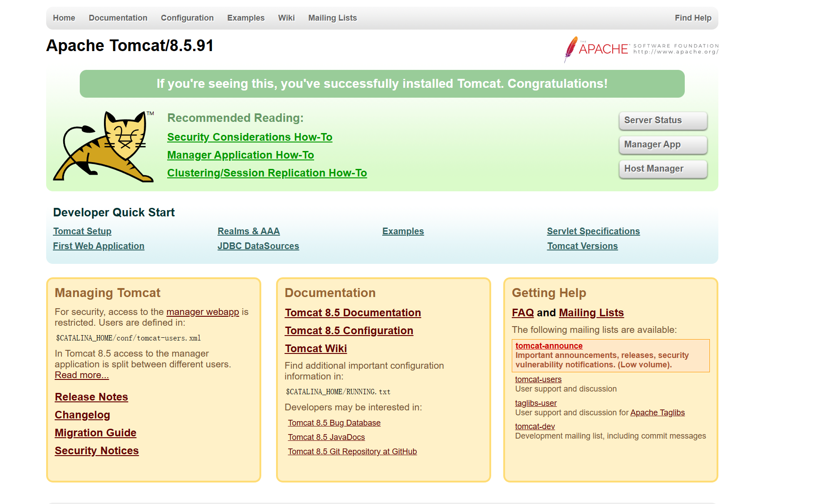This screenshot has height=504, width=821.
Task: Open the Release Notes link
Action: [91, 397]
